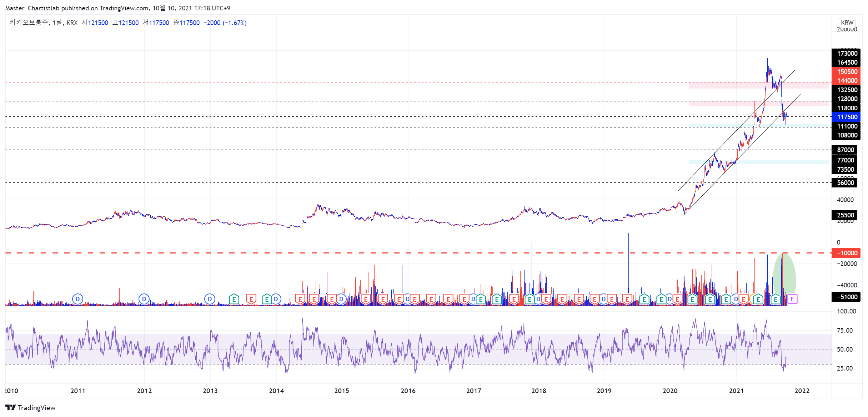Click the symbol name 카카오보통주 in header
This screenshot has height=417, width=868.
coord(29,22)
